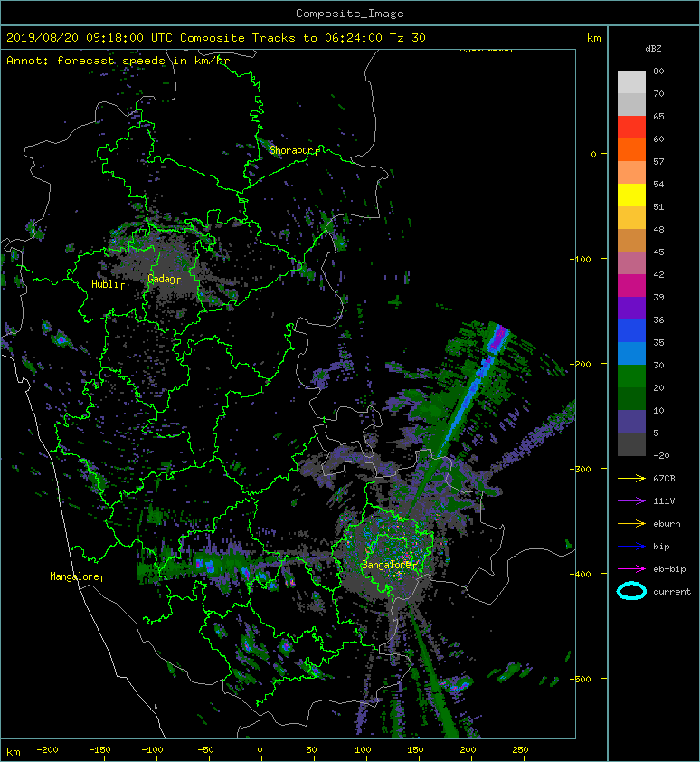
Task: Select the Shorapur station label
Action: point(293,150)
